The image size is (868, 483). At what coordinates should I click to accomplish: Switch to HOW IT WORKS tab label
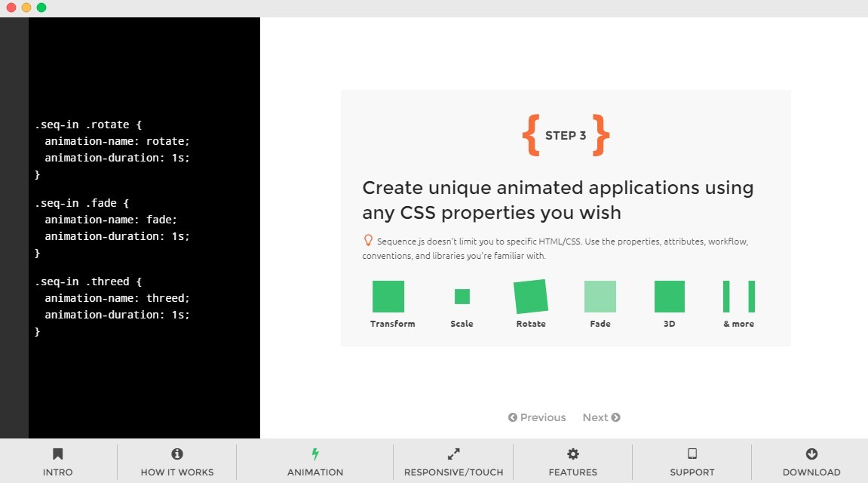(177, 472)
